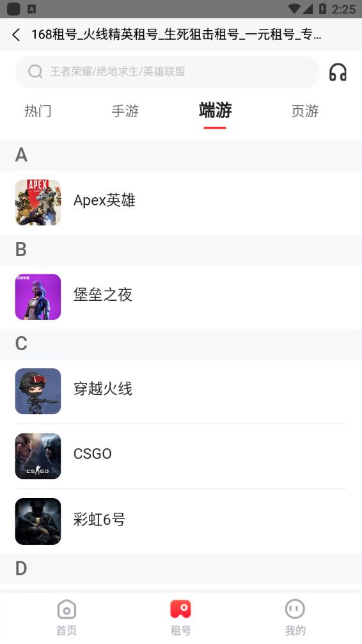
Task: Tap the 穿越火线 game icon
Action: [38, 391]
